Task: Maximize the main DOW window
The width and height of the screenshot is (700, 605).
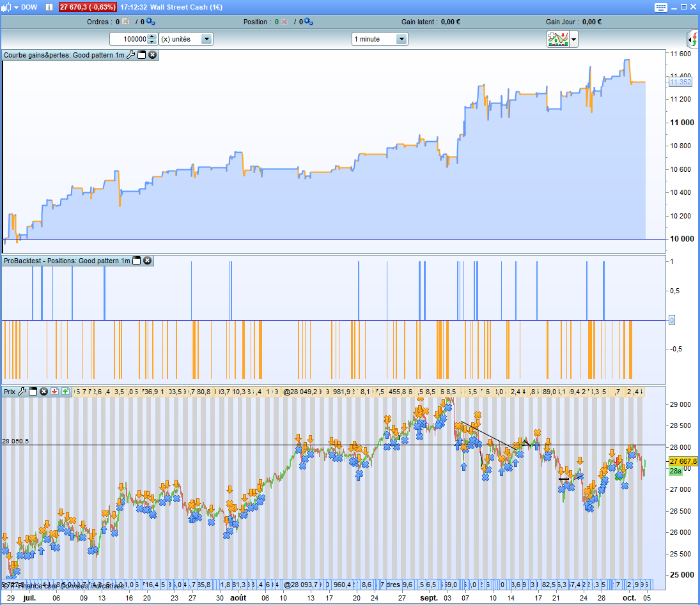Action: [683, 7]
